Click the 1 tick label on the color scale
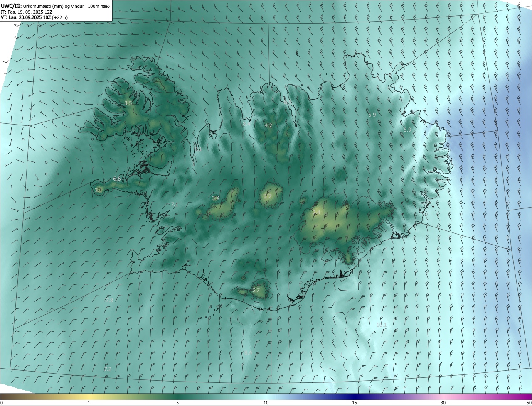 point(89,403)
